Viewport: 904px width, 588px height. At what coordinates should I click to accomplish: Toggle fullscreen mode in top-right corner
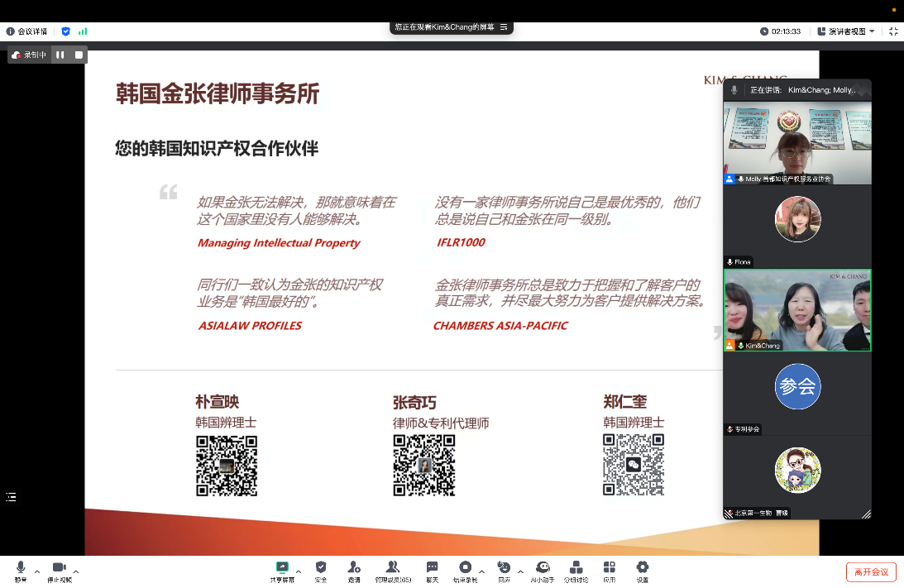click(x=892, y=31)
